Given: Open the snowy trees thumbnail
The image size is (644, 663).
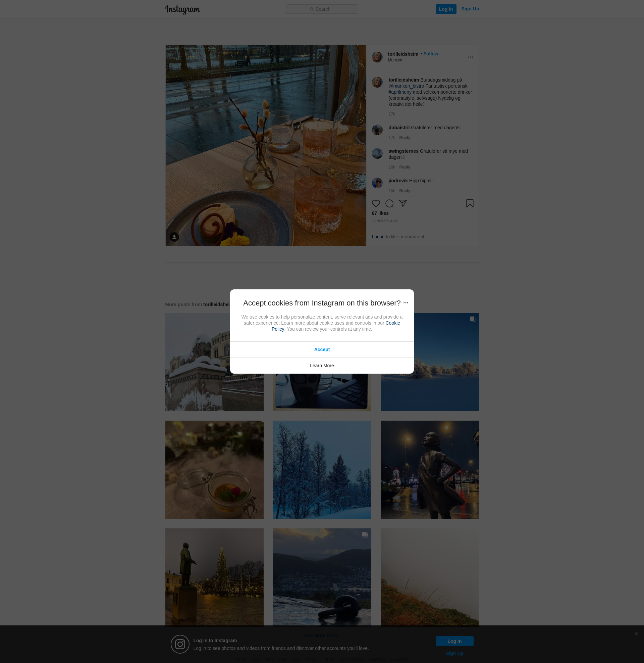Looking at the screenshot, I should [x=322, y=470].
